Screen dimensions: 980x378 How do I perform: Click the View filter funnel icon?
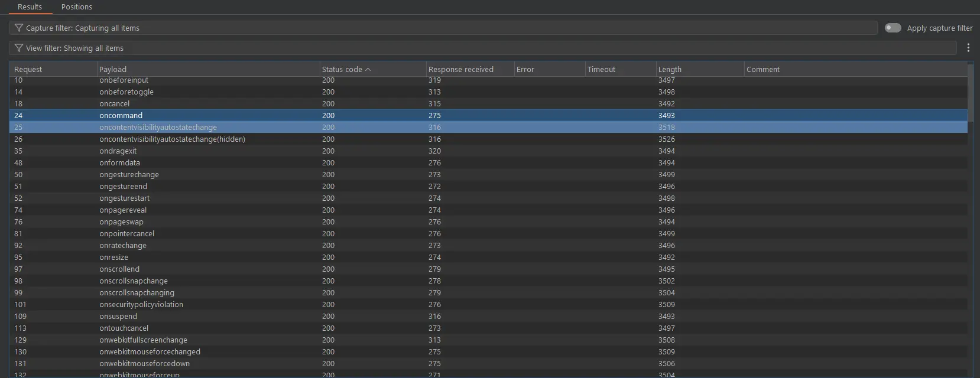click(x=18, y=48)
